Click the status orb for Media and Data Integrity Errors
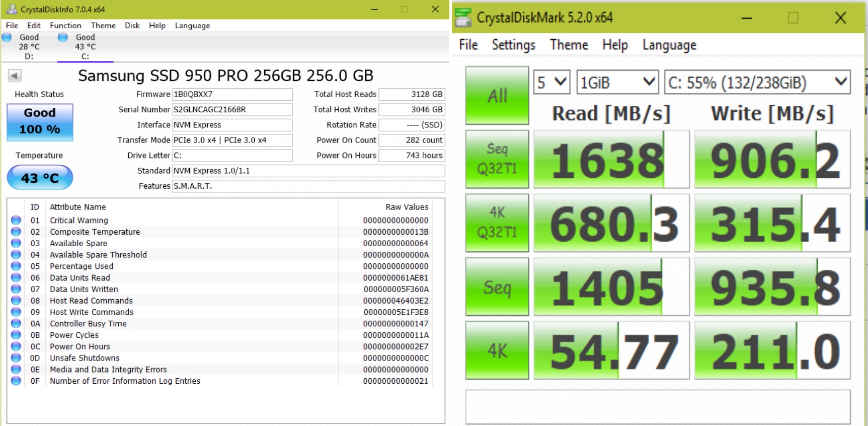Image resolution: width=868 pixels, height=426 pixels. coord(16,370)
